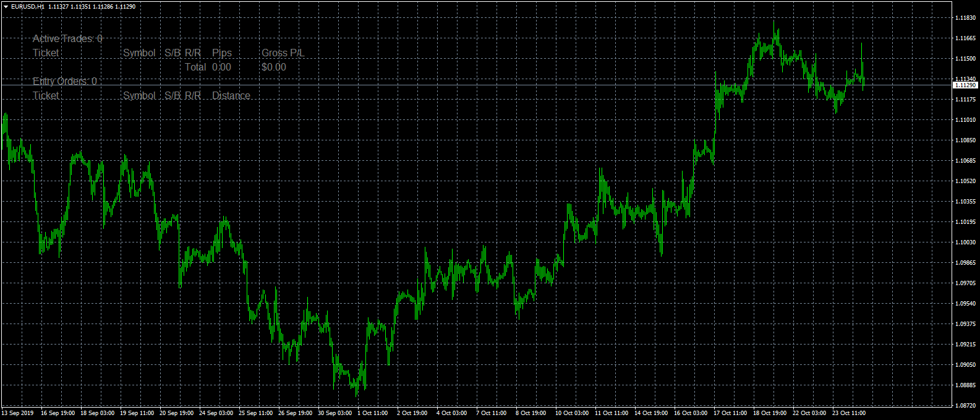Click time axis label 10 Oct 03:00
The width and height of the screenshot is (980, 420).
tap(573, 413)
